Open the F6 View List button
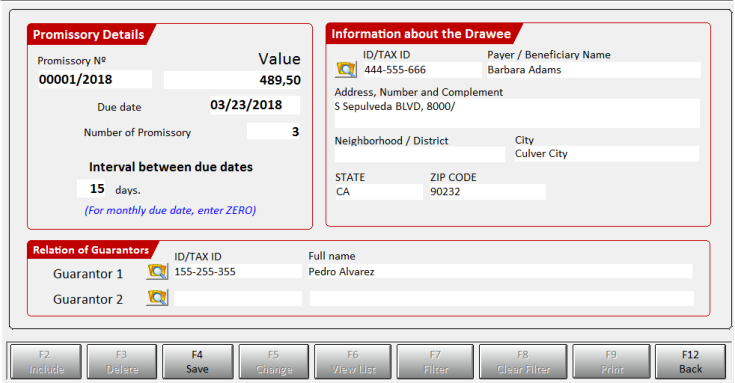The height and width of the screenshot is (383, 735). (353, 361)
